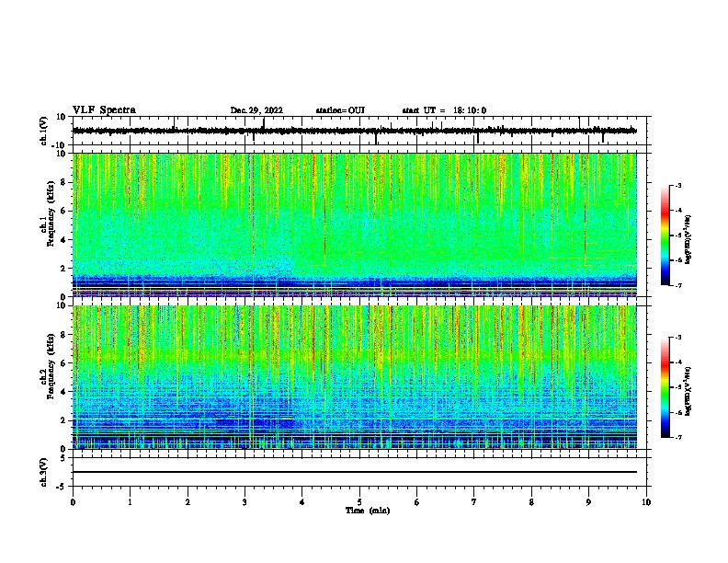The image size is (728, 563).
Task: Click the ch.2 'Frequency (kHz)' axis label
Action: click(51, 366)
